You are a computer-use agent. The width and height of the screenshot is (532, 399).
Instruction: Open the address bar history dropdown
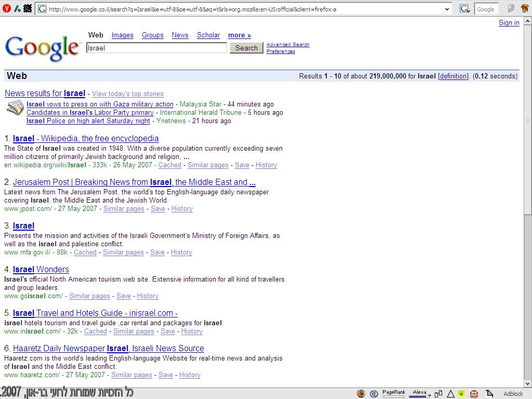447,9
